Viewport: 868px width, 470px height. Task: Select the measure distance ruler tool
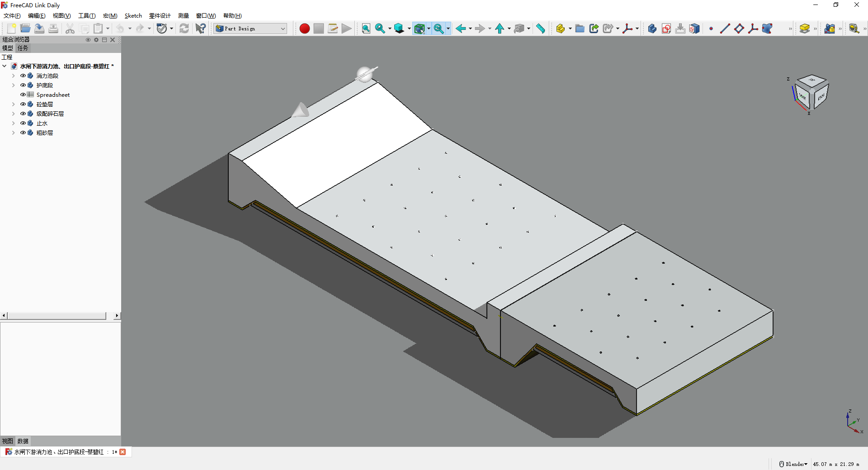click(x=541, y=28)
